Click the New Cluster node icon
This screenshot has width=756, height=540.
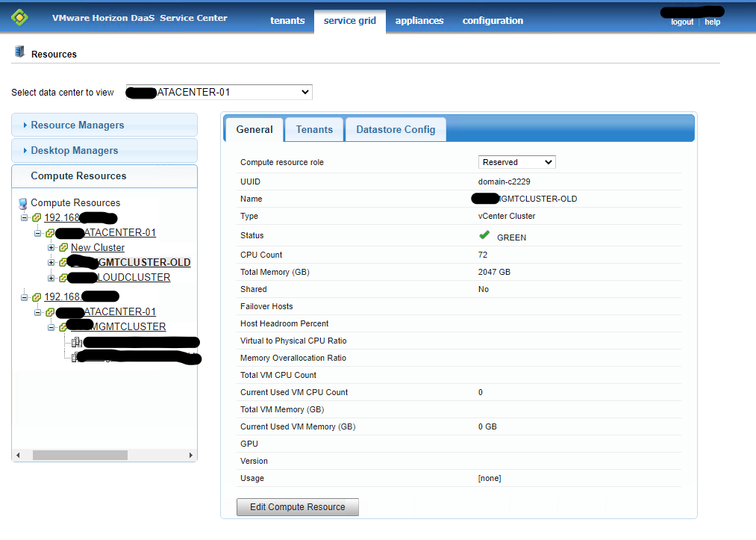[63, 247]
